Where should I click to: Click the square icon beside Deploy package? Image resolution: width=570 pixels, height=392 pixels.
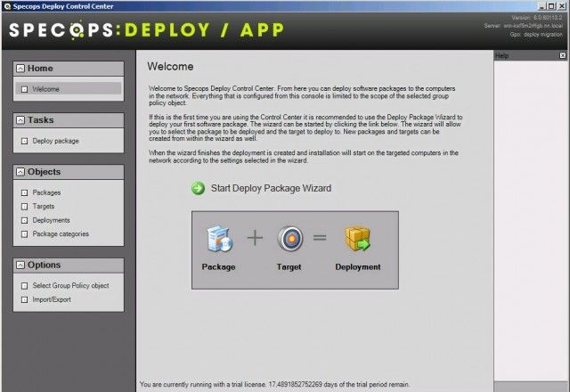point(24,141)
